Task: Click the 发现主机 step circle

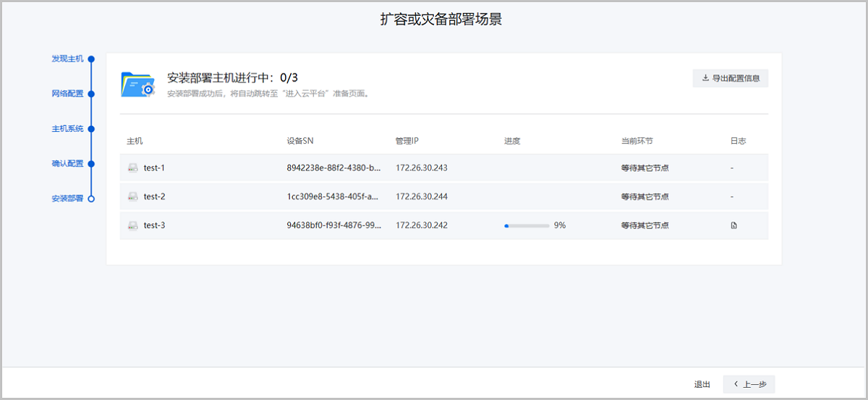Action: (x=91, y=59)
